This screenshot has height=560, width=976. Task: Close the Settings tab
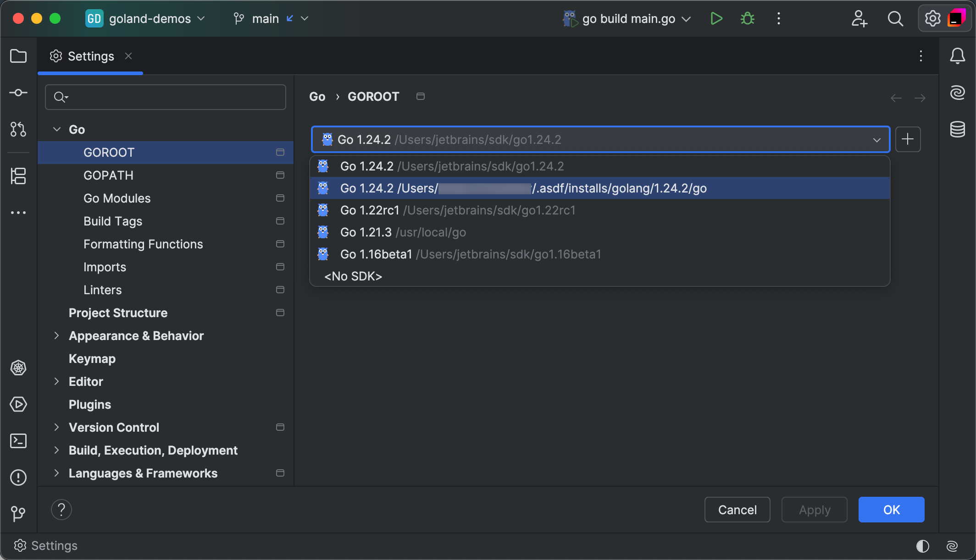coord(128,56)
